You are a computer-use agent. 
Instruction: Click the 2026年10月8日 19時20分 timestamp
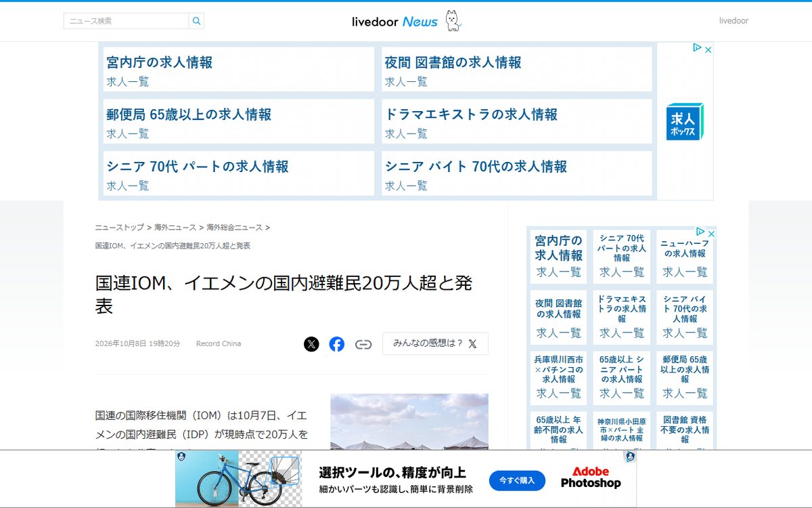(137, 344)
